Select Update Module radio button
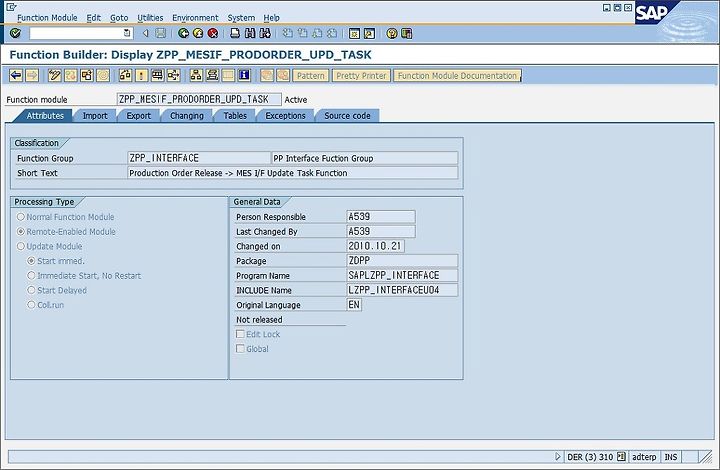720x470 pixels. click(x=21, y=246)
